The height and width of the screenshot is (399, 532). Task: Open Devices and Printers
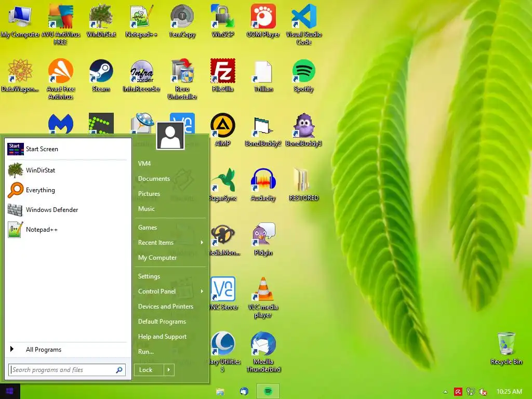(x=166, y=307)
